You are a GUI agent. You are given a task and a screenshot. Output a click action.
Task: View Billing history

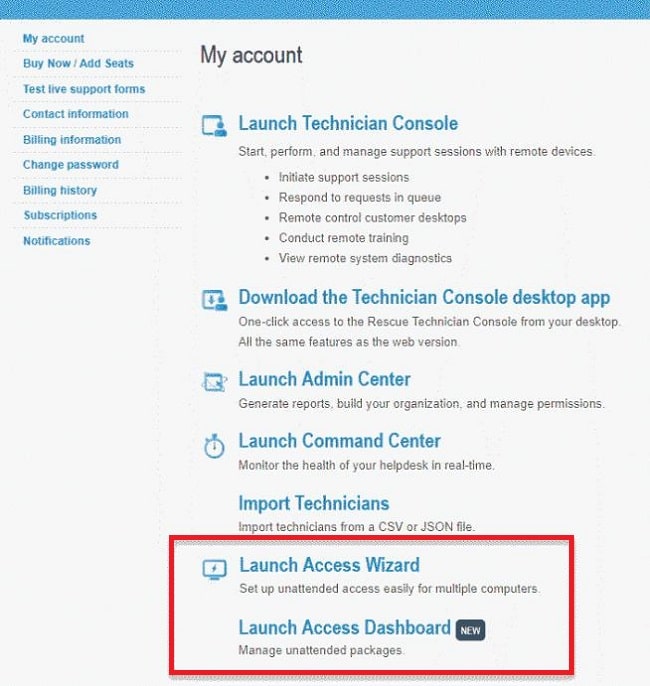click(x=60, y=190)
